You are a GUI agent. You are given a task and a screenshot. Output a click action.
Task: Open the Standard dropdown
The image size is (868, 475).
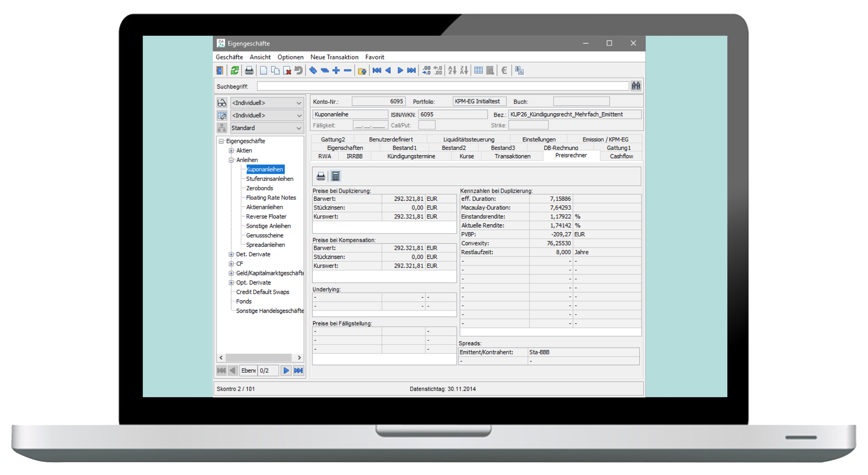299,128
